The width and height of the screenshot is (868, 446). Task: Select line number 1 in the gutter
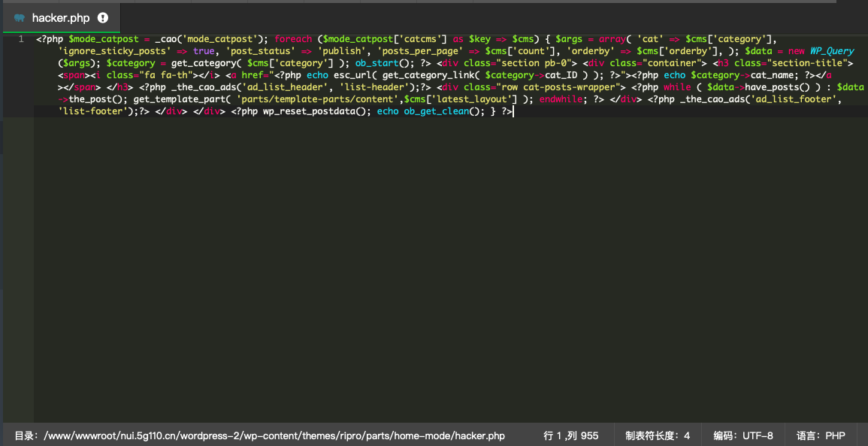(x=20, y=39)
